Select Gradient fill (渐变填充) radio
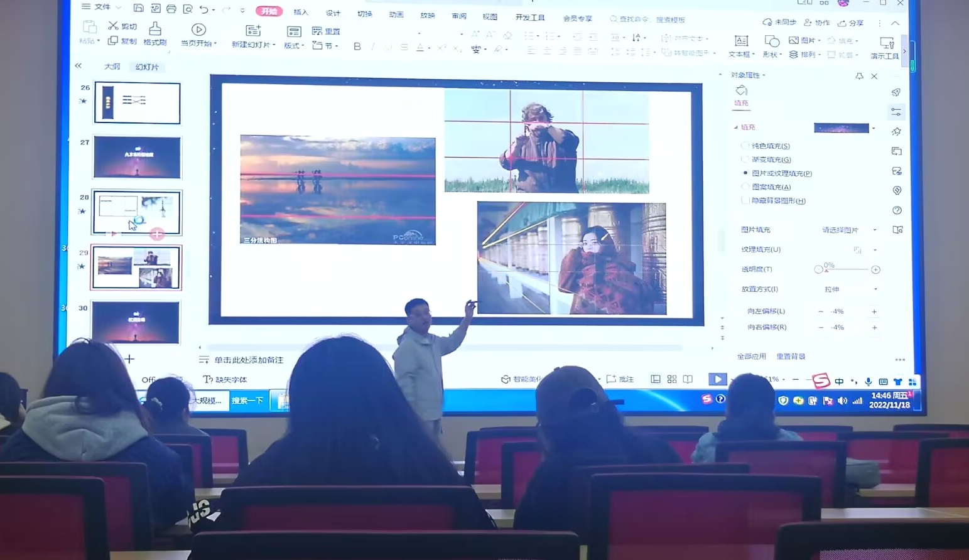 745,159
